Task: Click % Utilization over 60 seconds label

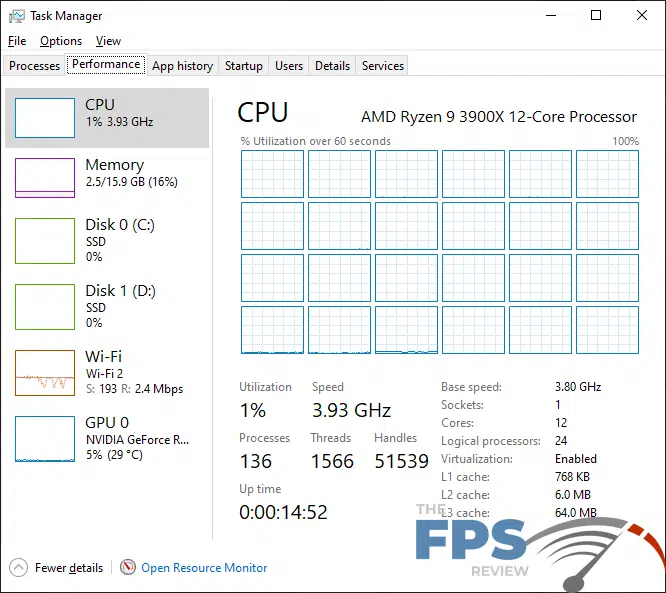Action: [x=316, y=141]
